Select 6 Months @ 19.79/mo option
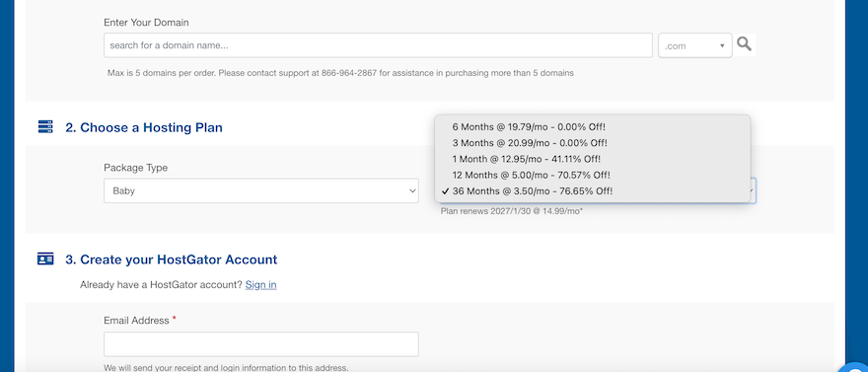The image size is (868, 372). tap(593, 126)
